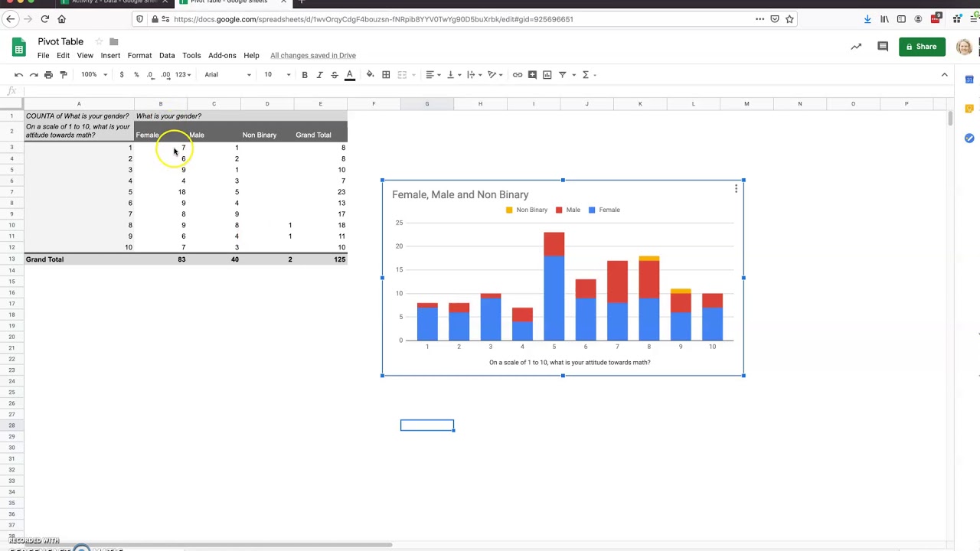Toggle italic formatting
Screen dimensions: 980x551
[319, 74]
